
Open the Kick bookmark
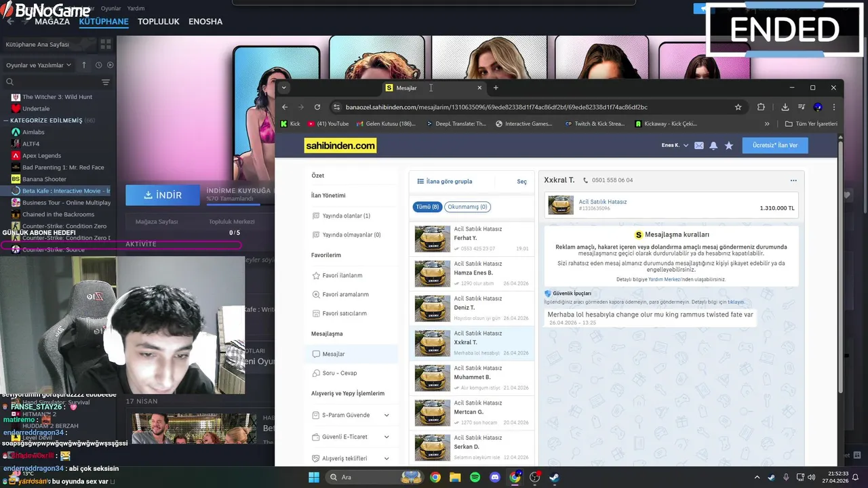pyautogui.click(x=290, y=124)
